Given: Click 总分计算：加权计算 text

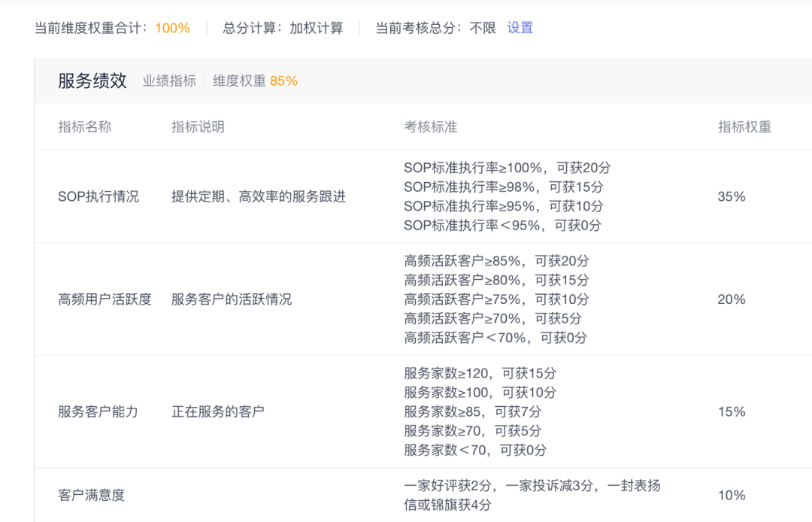Looking at the screenshot, I should 283,27.
